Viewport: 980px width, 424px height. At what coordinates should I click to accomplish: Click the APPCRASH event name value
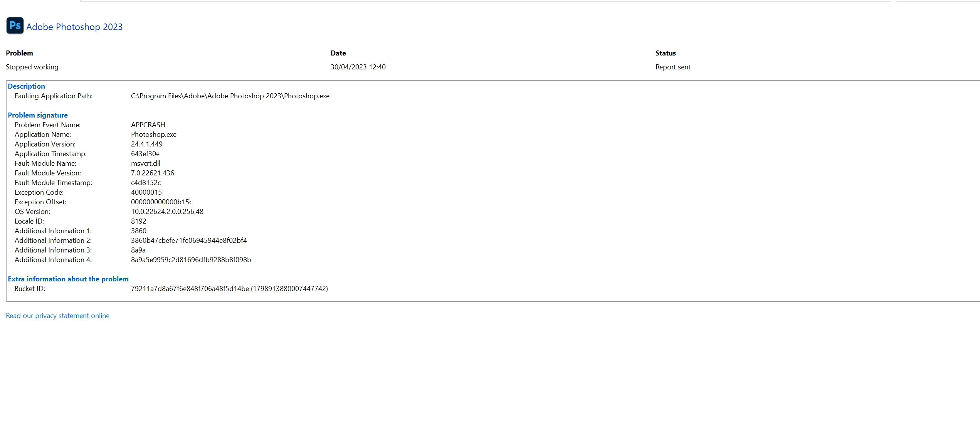click(x=148, y=125)
